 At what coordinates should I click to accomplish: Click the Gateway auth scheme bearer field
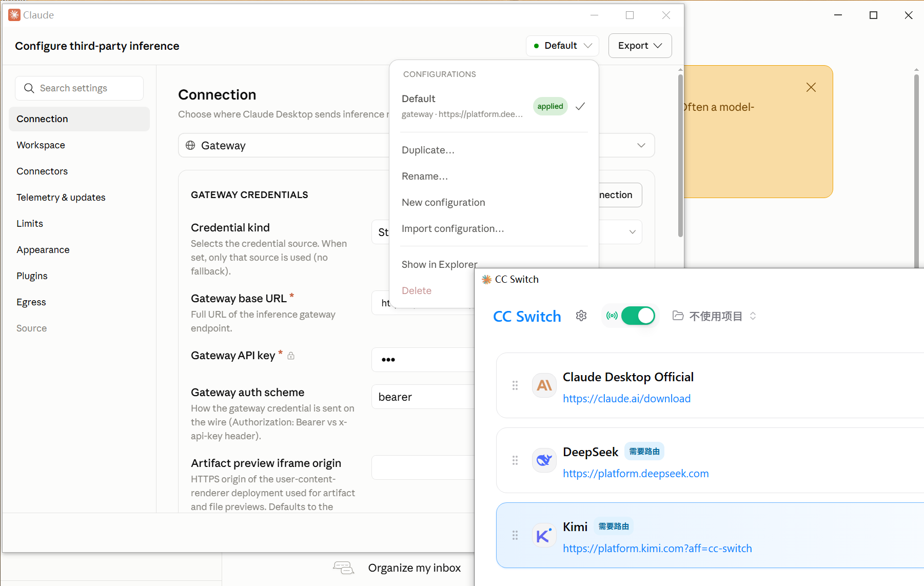tap(423, 397)
